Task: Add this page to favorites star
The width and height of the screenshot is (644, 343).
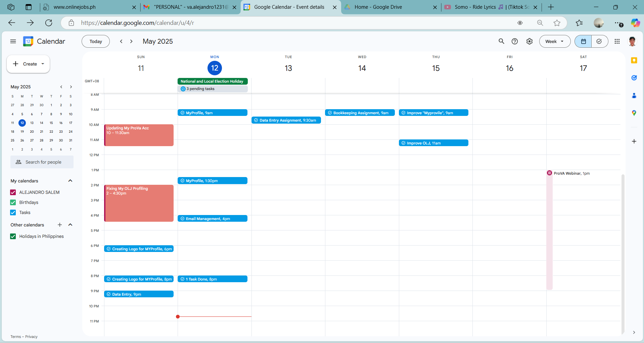Action: click(557, 23)
